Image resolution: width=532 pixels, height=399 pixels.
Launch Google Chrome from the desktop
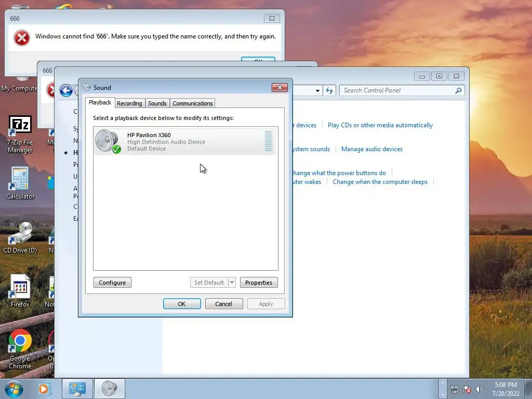[x=20, y=349]
